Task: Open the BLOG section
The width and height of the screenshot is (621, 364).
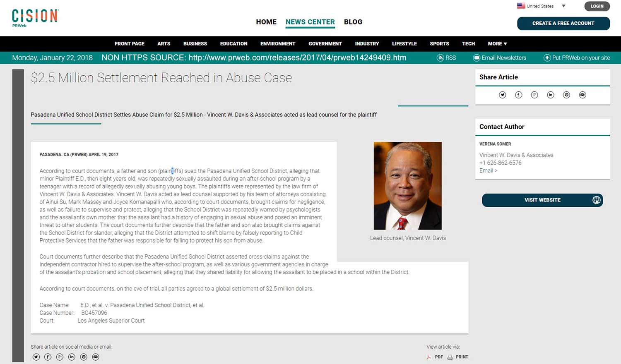Action: click(x=353, y=22)
